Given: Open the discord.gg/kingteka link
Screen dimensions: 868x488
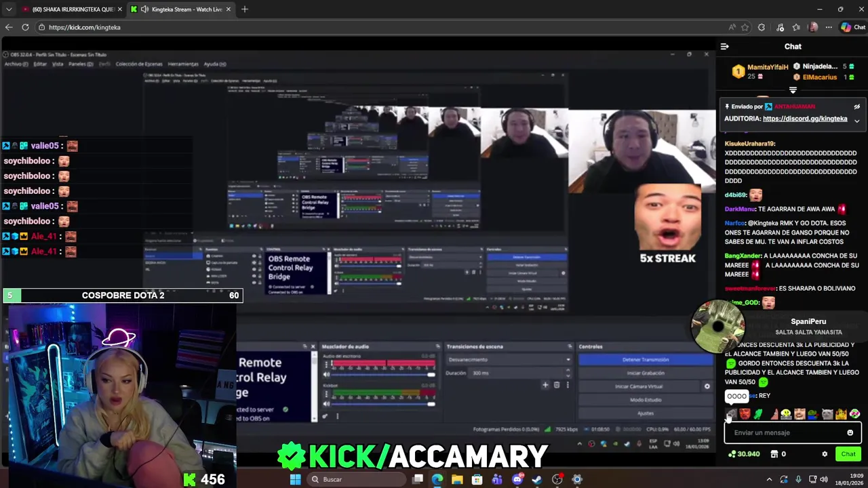Looking at the screenshot, I should [805, 119].
